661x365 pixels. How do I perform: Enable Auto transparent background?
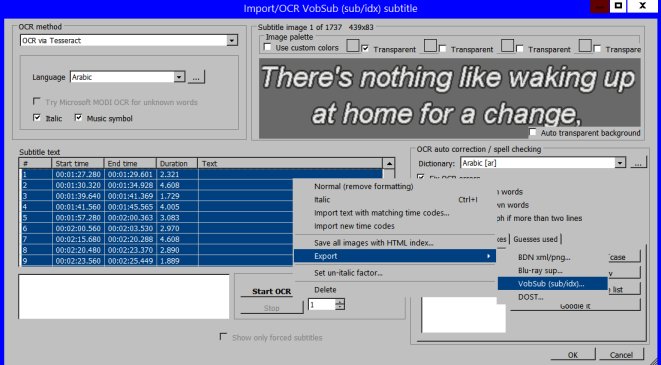[x=533, y=133]
